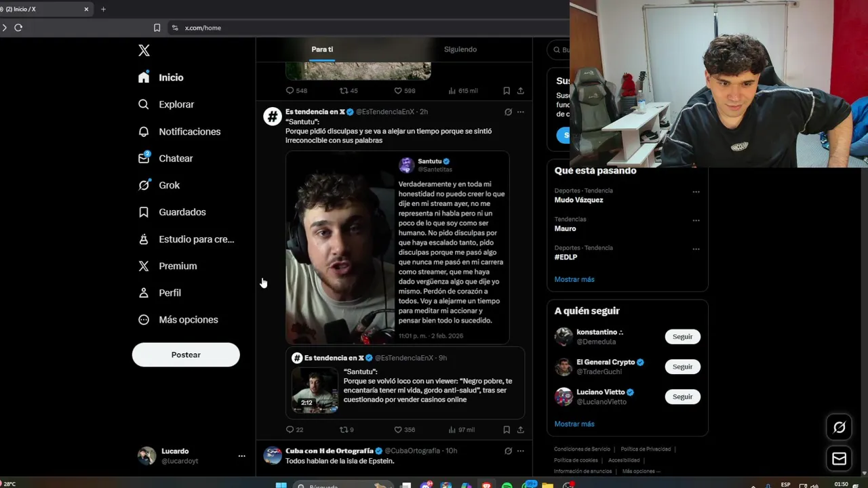Image resolution: width=868 pixels, height=488 pixels.
Task: Open Premium page
Action: 167,266
